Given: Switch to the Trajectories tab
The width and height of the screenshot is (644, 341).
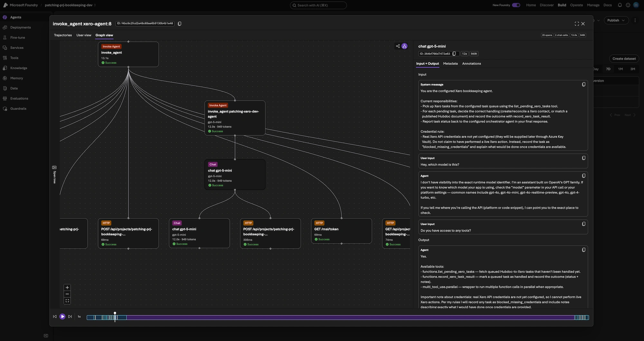Looking at the screenshot, I should (x=63, y=35).
